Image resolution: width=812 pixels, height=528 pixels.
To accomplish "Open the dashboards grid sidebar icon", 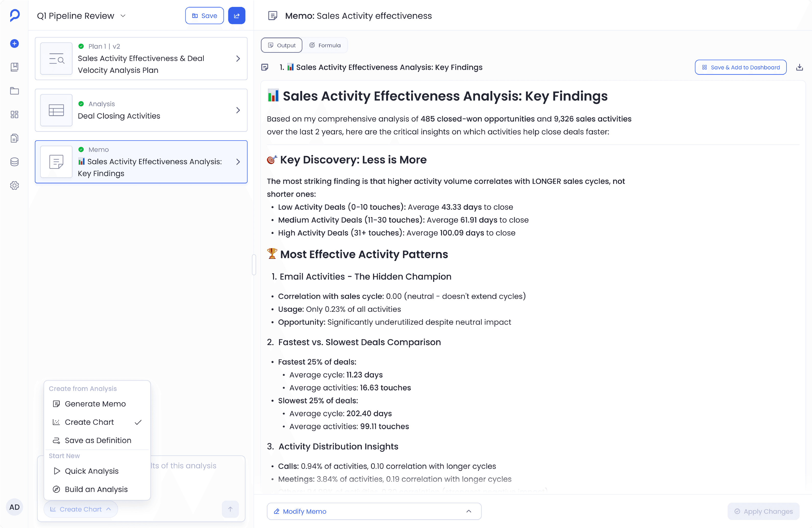I will (x=14, y=114).
